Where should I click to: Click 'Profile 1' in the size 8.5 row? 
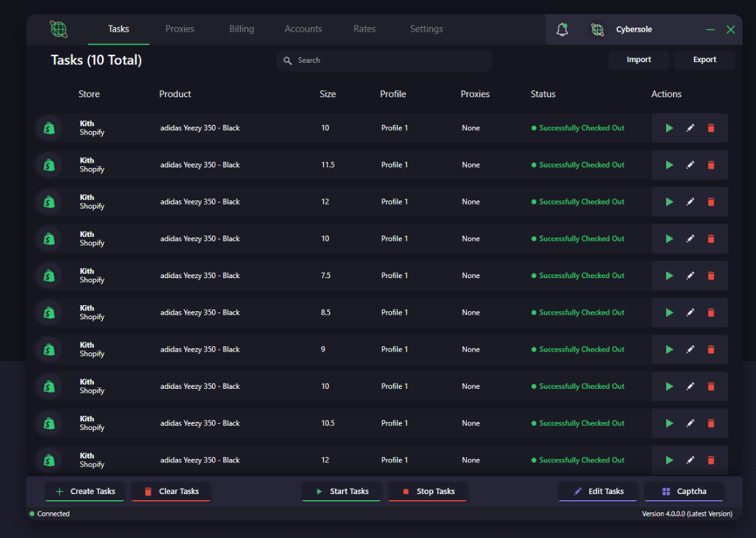[395, 313]
